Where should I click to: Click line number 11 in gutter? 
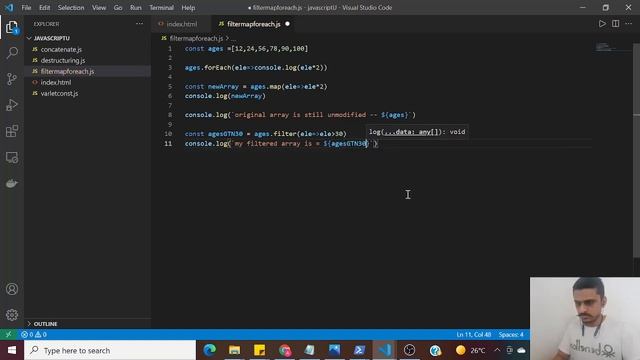tap(168, 143)
